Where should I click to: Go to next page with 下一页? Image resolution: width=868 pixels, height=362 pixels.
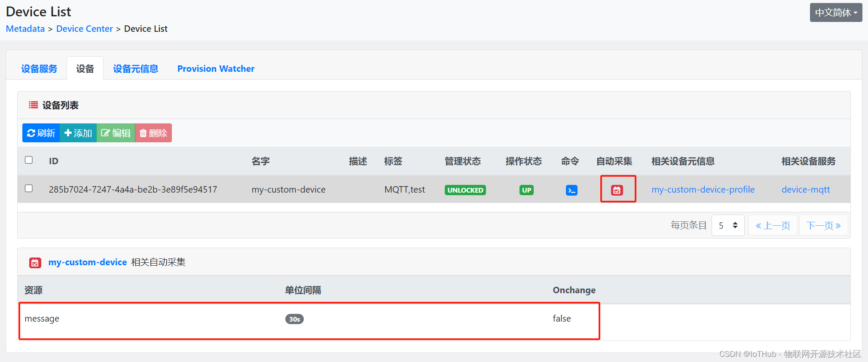pos(823,225)
